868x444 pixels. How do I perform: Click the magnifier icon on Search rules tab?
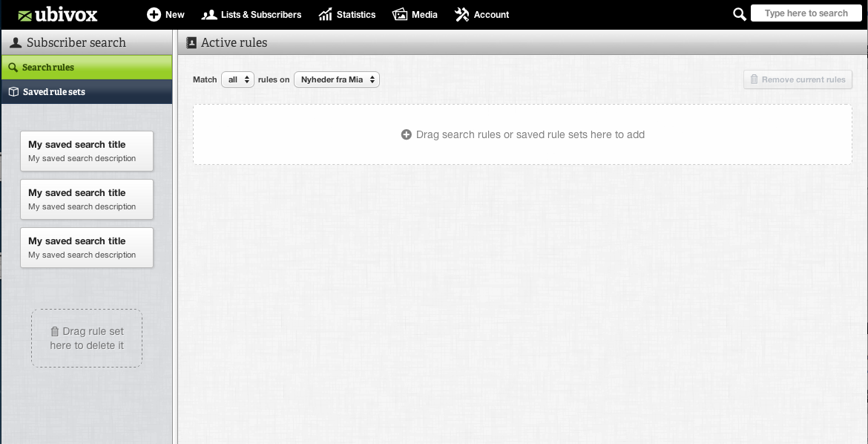[x=13, y=68]
